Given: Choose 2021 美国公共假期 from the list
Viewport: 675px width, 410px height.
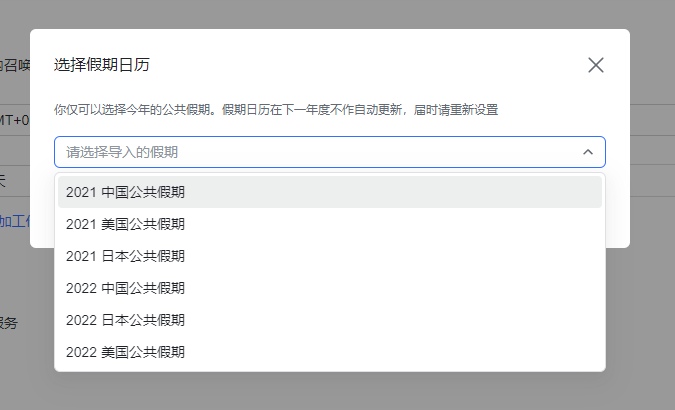Looking at the screenshot, I should [x=125, y=224].
